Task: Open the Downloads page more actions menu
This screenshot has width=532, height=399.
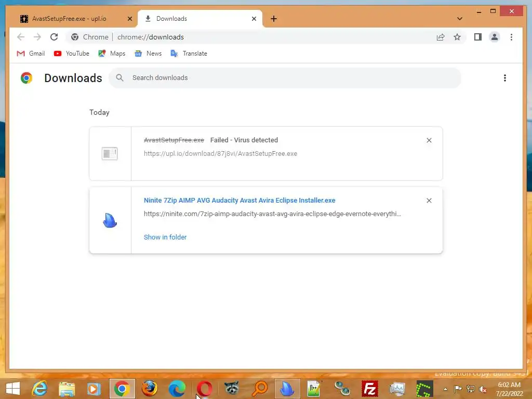Action: pos(505,78)
